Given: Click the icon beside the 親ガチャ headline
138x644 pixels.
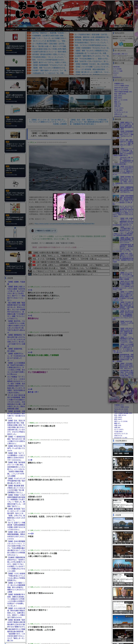Looking at the screenshot, I should (x=29, y=62).
